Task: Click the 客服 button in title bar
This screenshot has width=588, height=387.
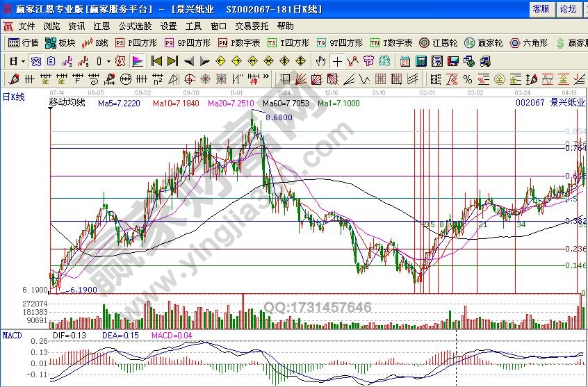Action: coord(541,8)
